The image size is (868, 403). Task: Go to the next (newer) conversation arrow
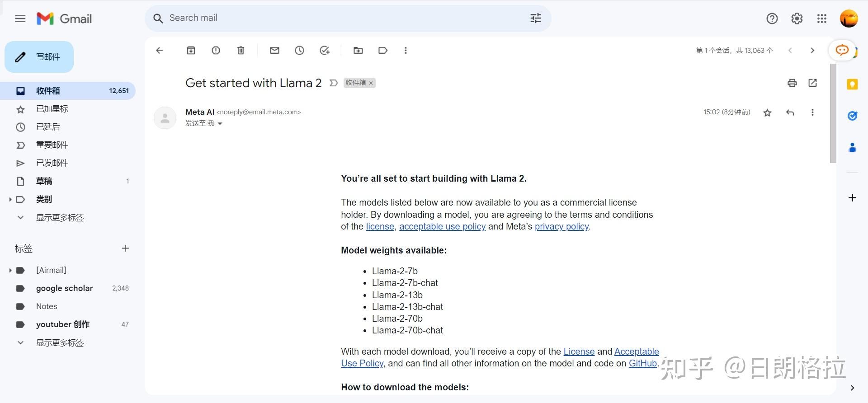[790, 51]
